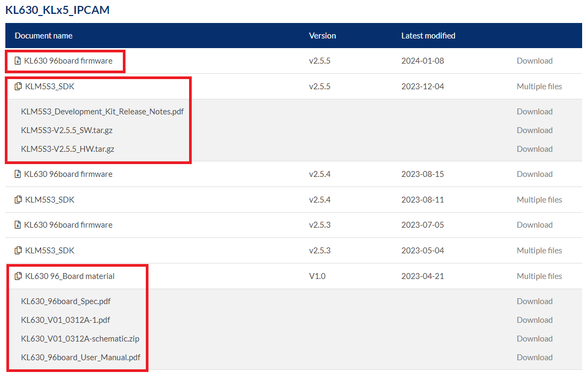The height and width of the screenshot is (380, 588).
Task: Download KLM5S3-V2.5.5_SW.tar.gz
Action: pyautogui.click(x=535, y=130)
